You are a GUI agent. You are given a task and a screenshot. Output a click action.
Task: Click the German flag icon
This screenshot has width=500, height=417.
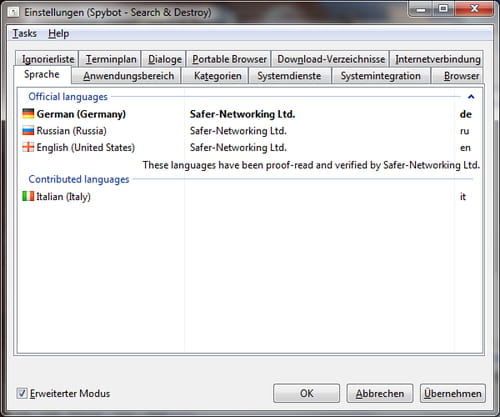click(28, 114)
